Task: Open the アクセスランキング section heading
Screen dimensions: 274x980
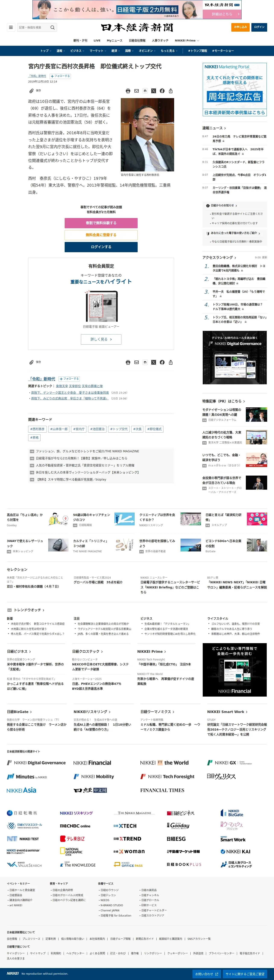Action: pos(219,258)
